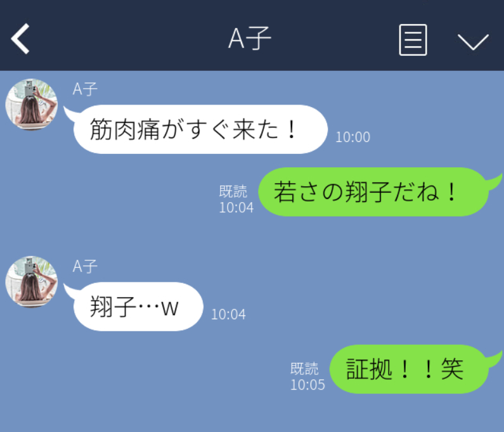Tap the 10:04 timestamp beside 翔子…w
Image resolution: width=504 pixels, height=432 pixels.
[228, 314]
